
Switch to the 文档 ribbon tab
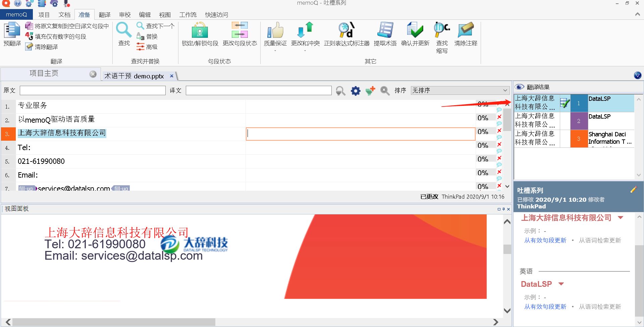[64, 15]
